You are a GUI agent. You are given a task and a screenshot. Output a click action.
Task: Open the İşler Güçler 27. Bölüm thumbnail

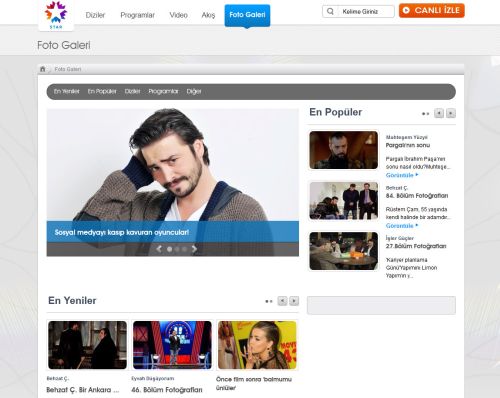(x=344, y=251)
